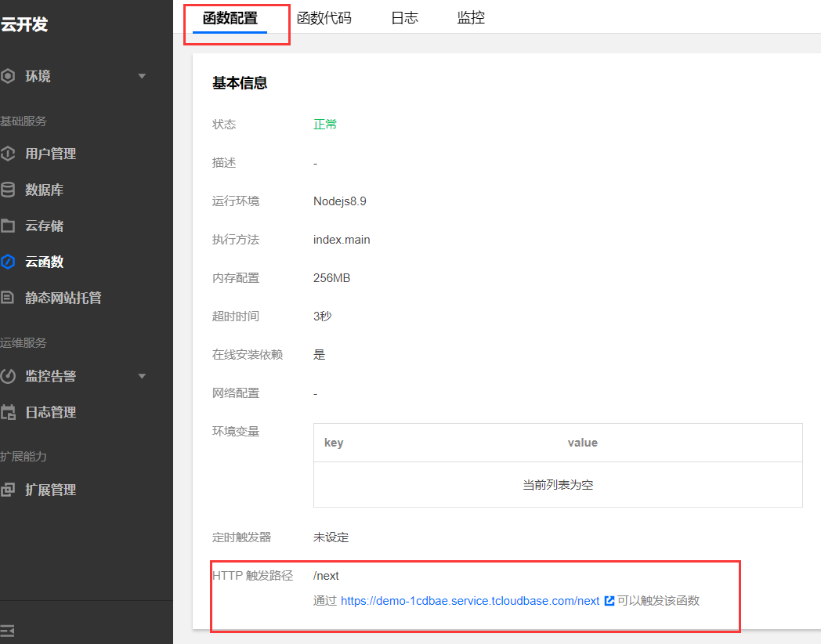Open 用户管理 in the sidebar
The width and height of the screenshot is (821, 644).
pyautogui.click(x=51, y=154)
